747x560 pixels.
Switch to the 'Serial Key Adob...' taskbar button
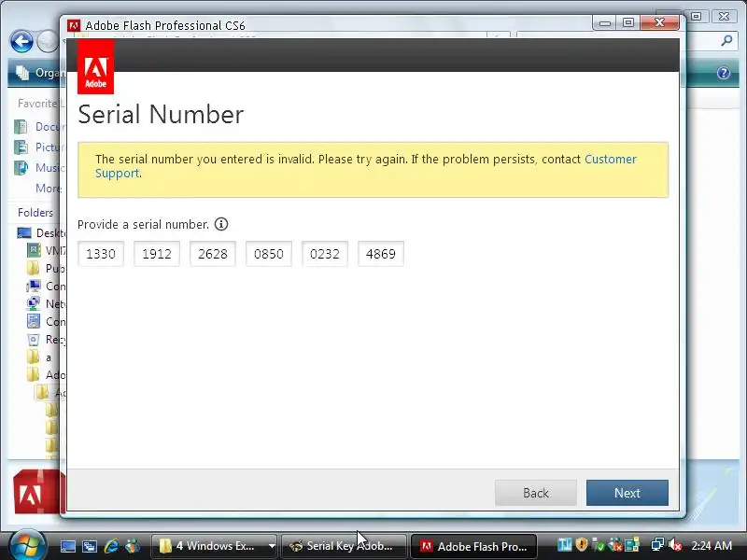(344, 546)
